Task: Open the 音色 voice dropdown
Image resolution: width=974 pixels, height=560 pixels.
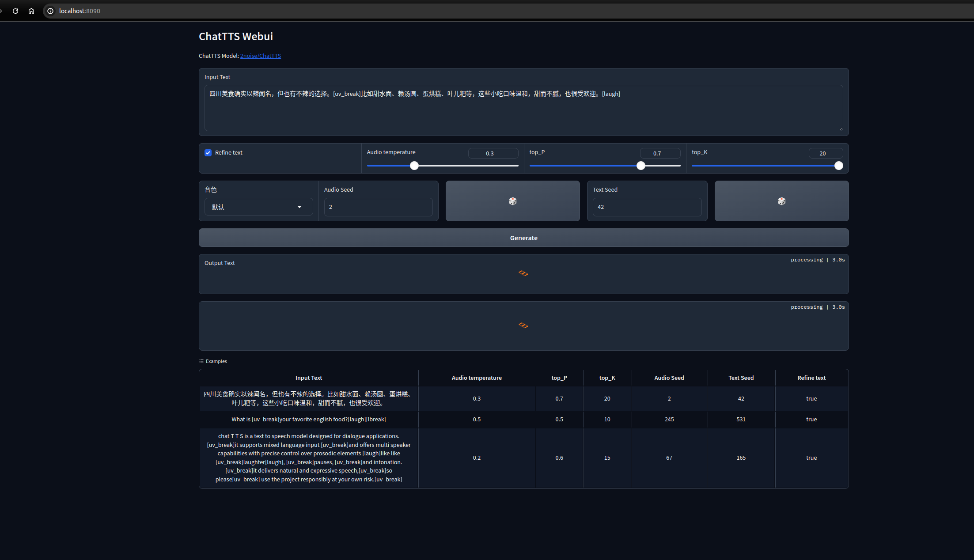Action: pyautogui.click(x=258, y=207)
